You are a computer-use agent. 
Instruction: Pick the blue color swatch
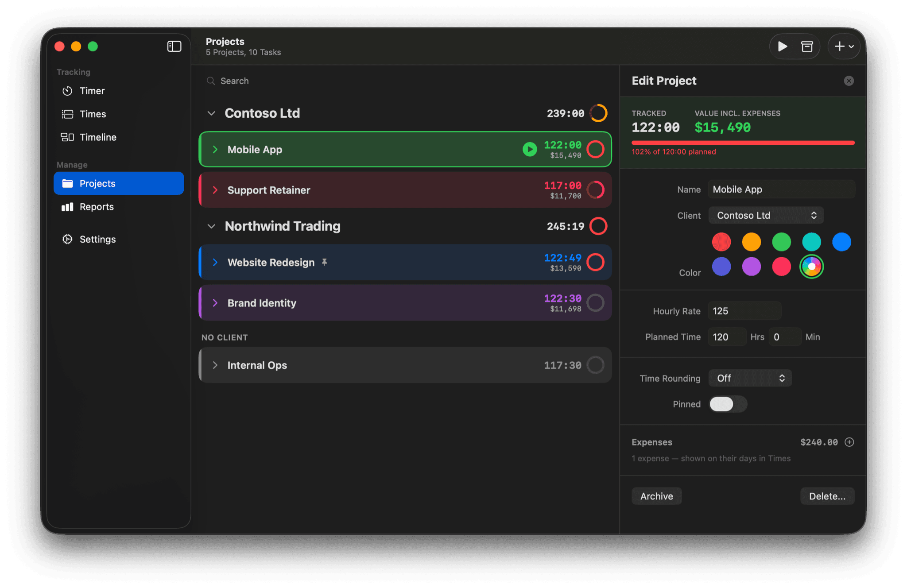[841, 242]
